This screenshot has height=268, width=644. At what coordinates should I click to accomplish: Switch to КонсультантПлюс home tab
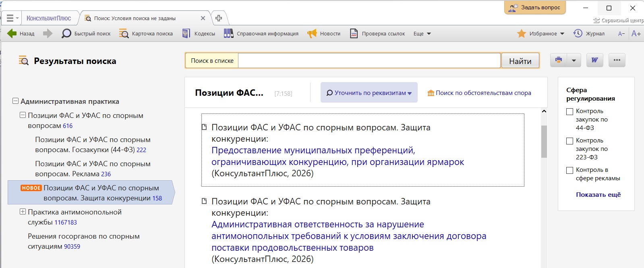pyautogui.click(x=49, y=18)
